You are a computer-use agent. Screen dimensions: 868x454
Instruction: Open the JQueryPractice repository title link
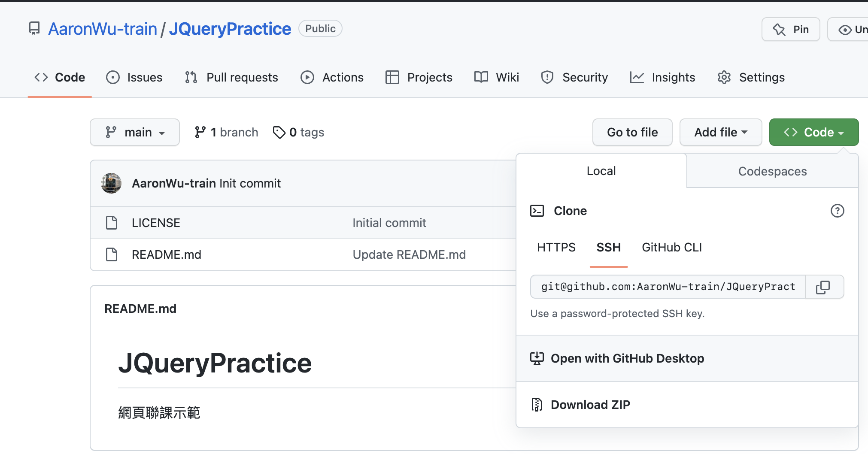click(230, 29)
